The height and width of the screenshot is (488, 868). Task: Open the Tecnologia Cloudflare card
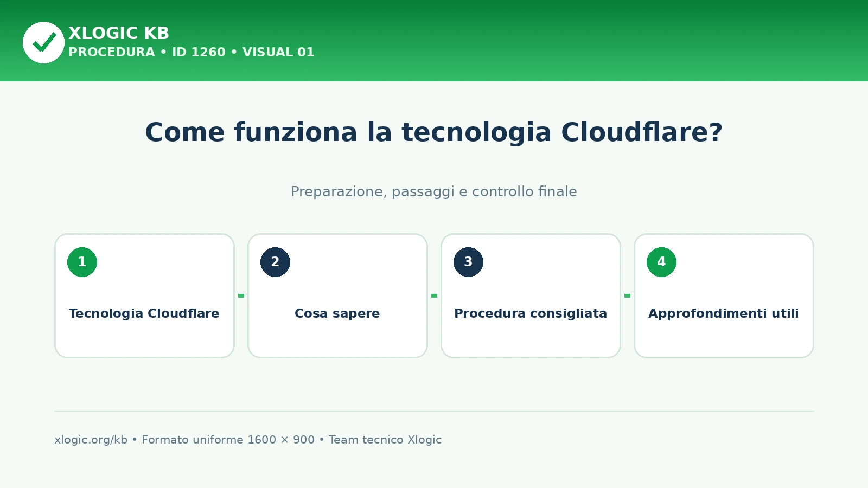[x=144, y=296]
